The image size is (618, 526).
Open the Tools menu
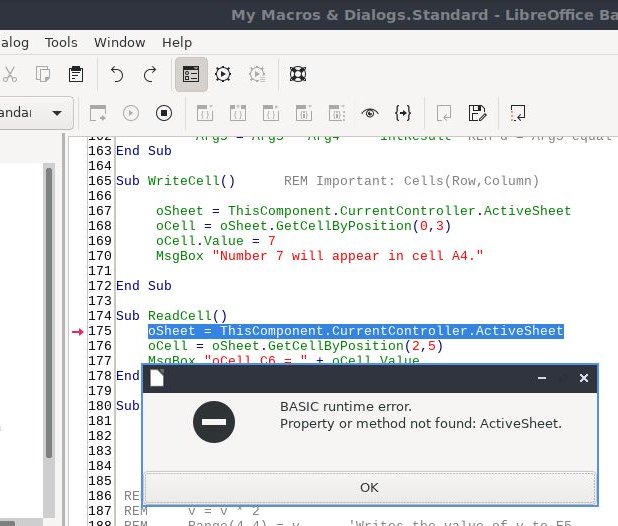tap(61, 42)
